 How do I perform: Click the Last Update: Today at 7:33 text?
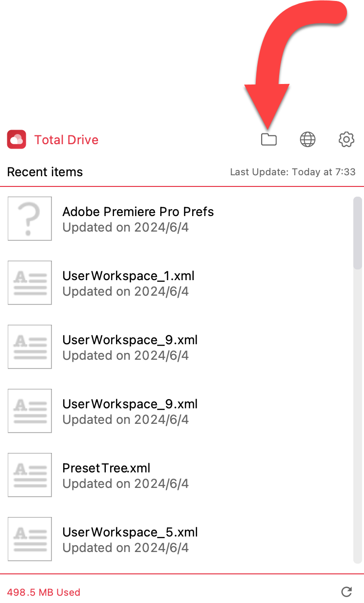293,172
